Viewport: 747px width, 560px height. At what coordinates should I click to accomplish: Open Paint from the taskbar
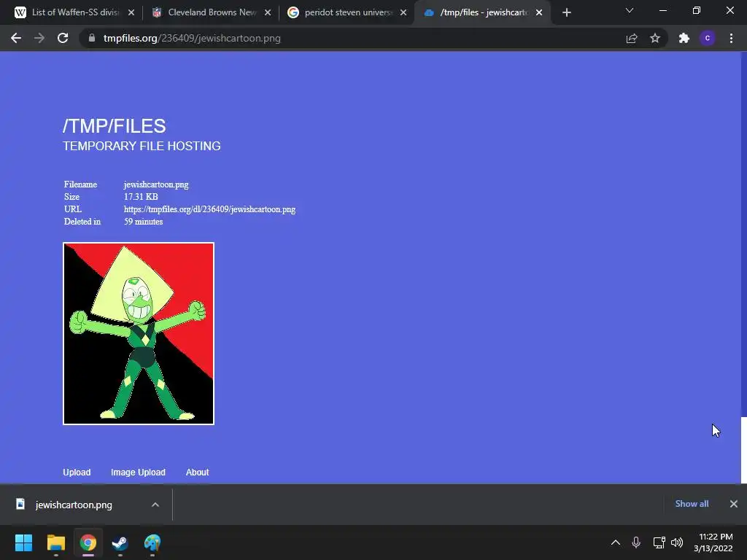click(x=152, y=542)
